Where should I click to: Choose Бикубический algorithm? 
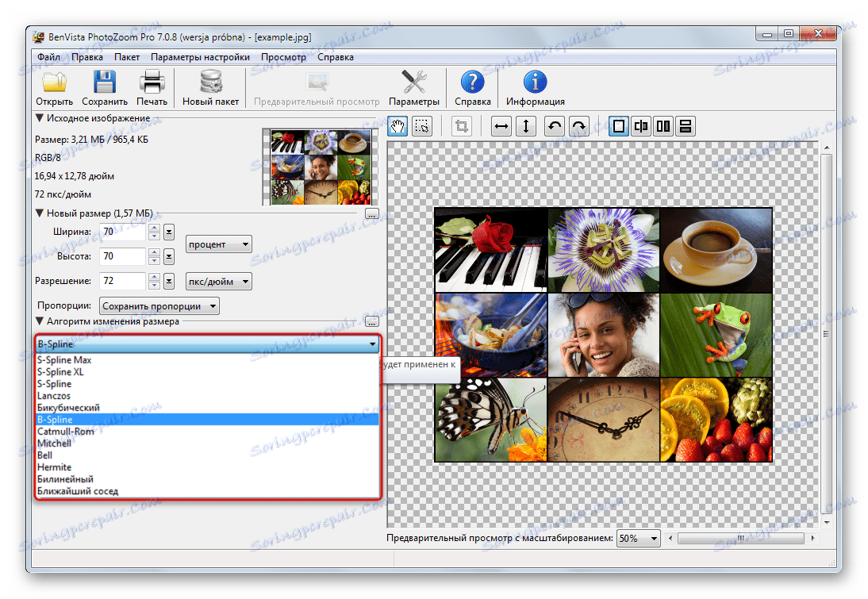tap(208, 408)
